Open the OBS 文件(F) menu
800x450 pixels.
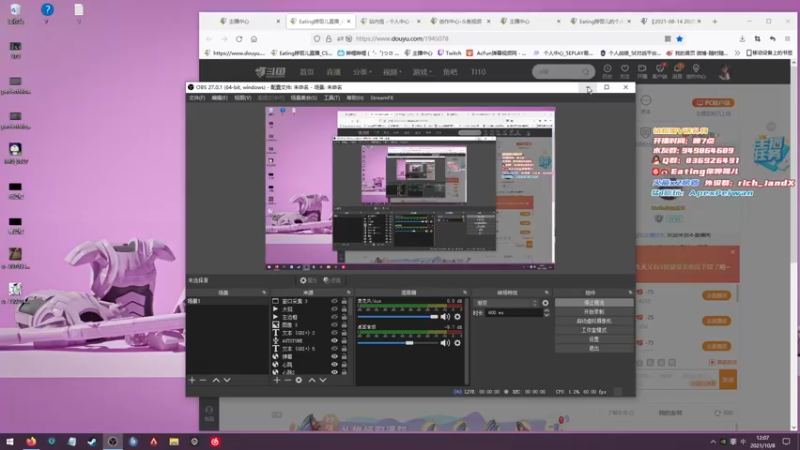(197, 98)
